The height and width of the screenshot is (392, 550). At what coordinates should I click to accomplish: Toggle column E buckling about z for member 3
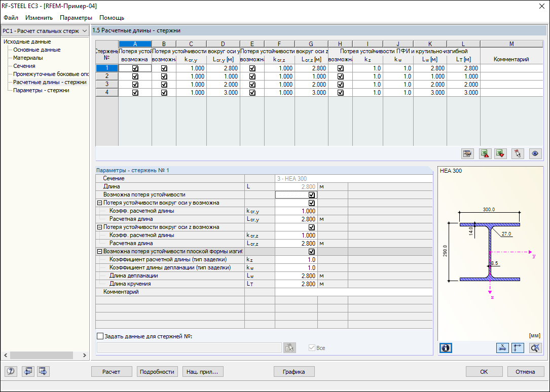tap(252, 85)
